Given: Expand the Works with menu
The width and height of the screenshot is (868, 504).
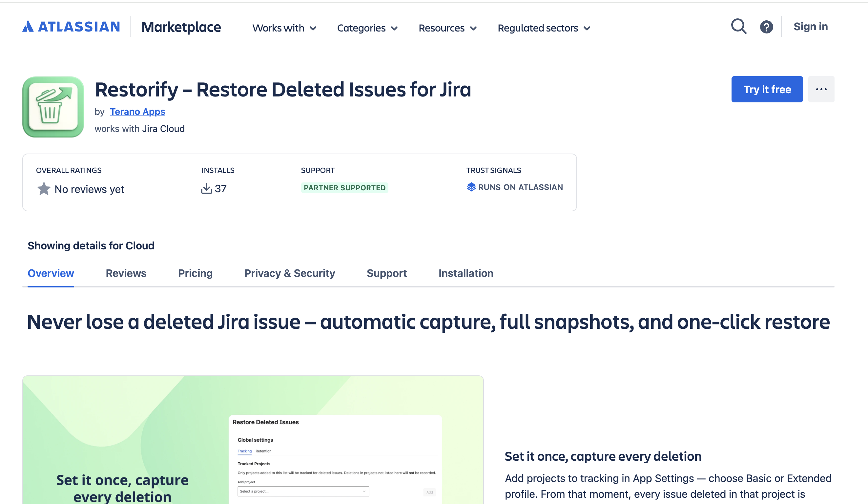Looking at the screenshot, I should coord(284,28).
